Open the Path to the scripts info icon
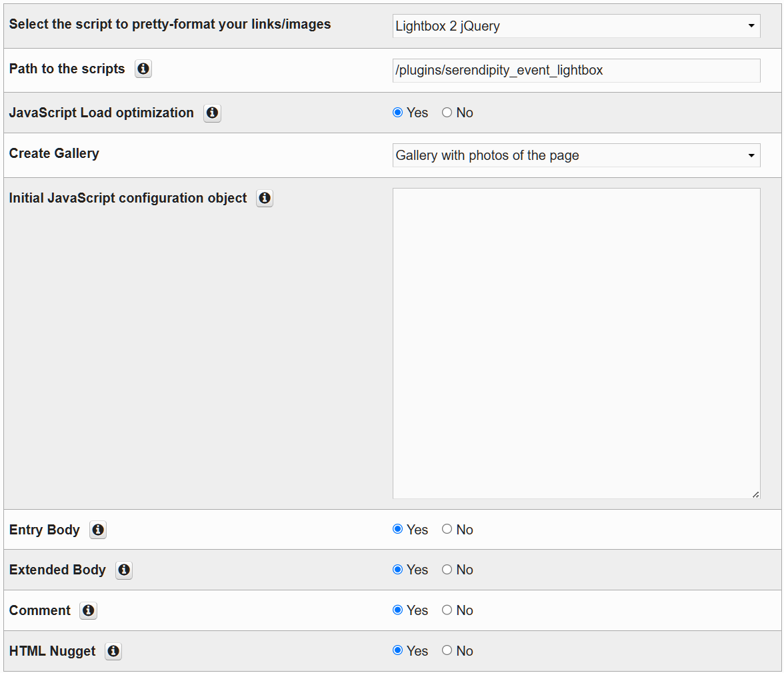The image size is (784, 673). pyautogui.click(x=143, y=69)
